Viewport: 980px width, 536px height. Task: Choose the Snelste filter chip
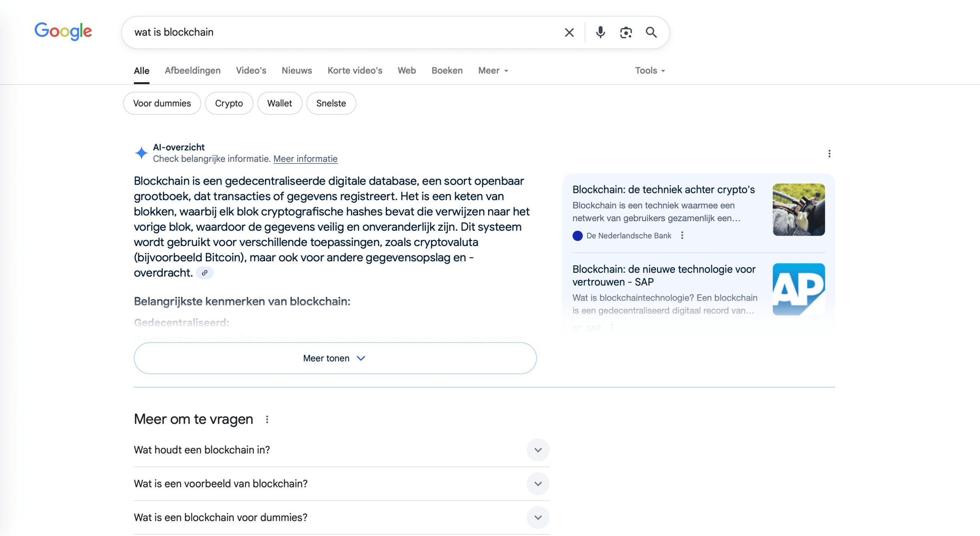331,103
